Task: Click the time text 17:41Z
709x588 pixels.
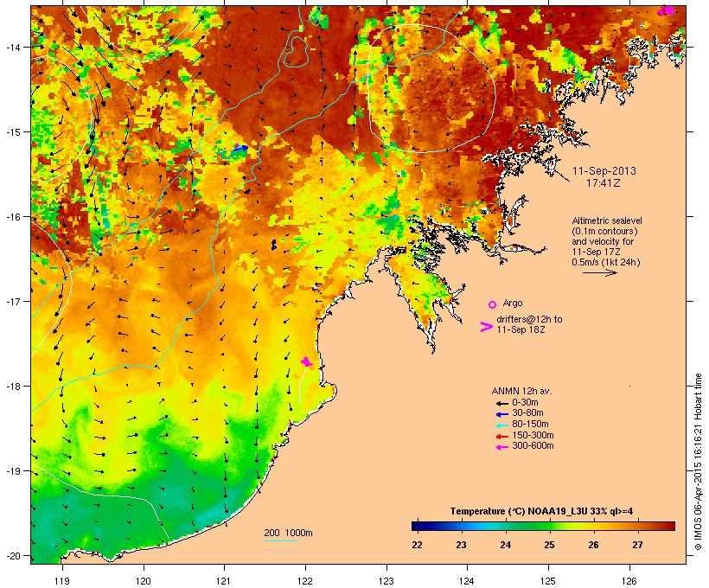Action: pos(604,183)
